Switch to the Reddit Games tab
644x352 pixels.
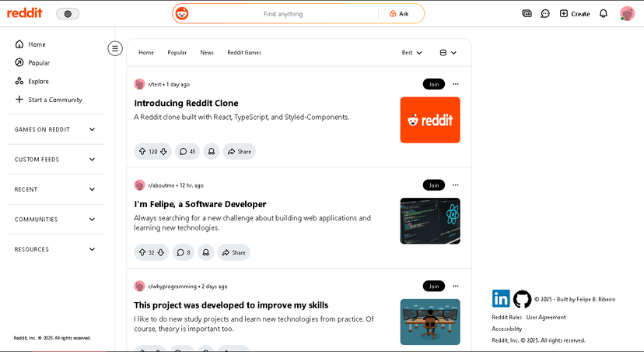[244, 53]
